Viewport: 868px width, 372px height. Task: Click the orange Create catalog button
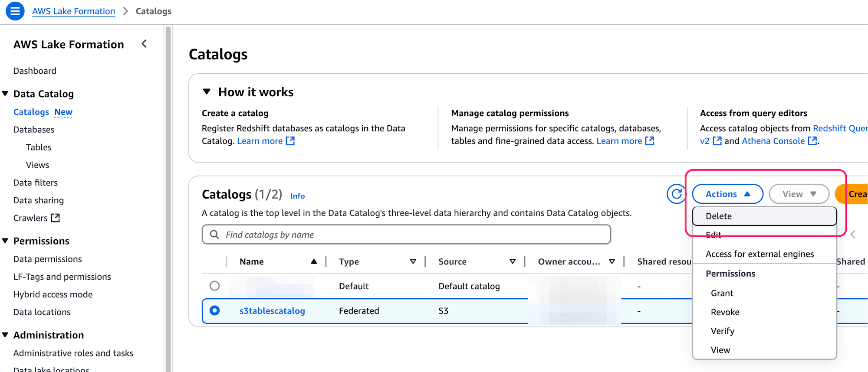852,194
